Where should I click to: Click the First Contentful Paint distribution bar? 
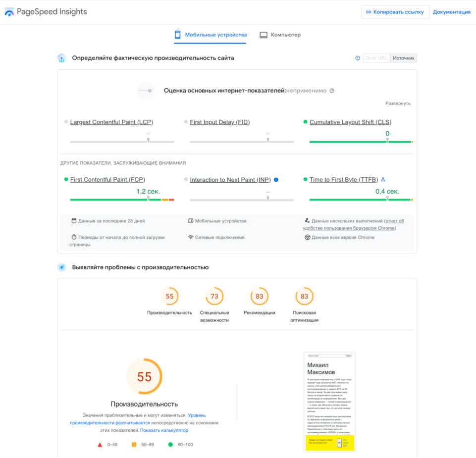122,200
